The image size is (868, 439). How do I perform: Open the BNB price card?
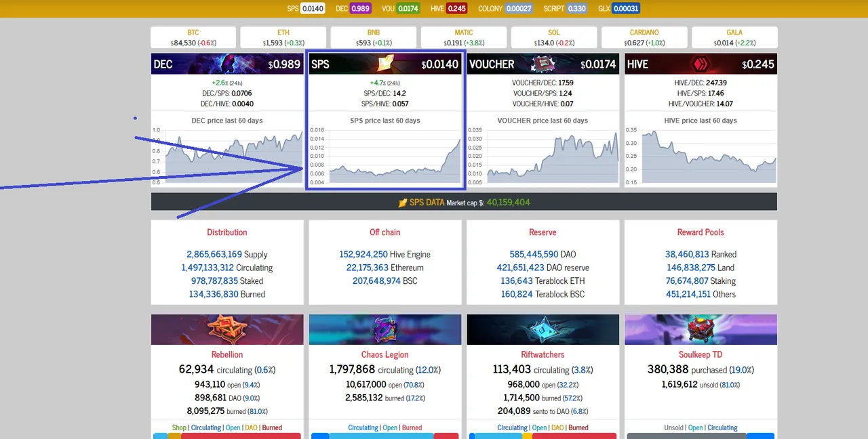(x=374, y=37)
